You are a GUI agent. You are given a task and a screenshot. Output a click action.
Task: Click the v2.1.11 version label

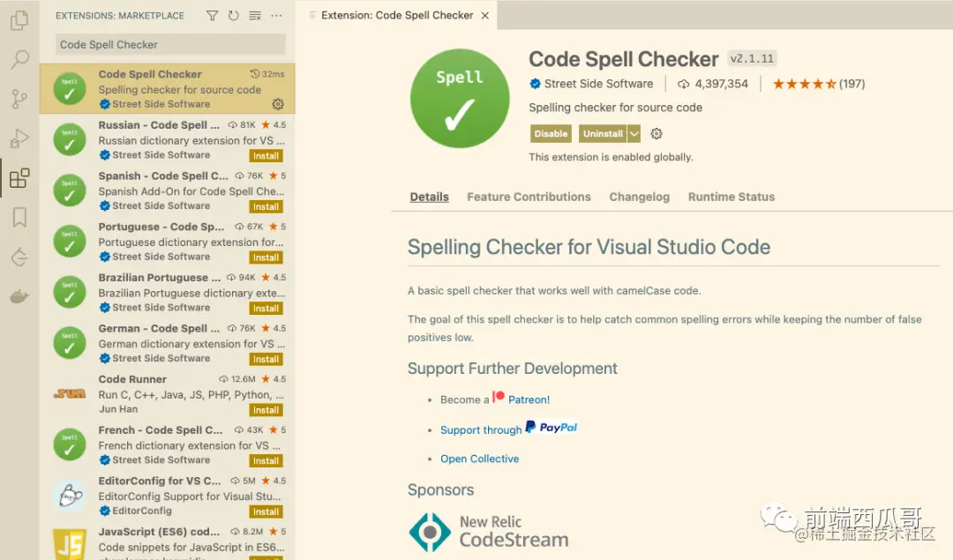[x=752, y=59]
